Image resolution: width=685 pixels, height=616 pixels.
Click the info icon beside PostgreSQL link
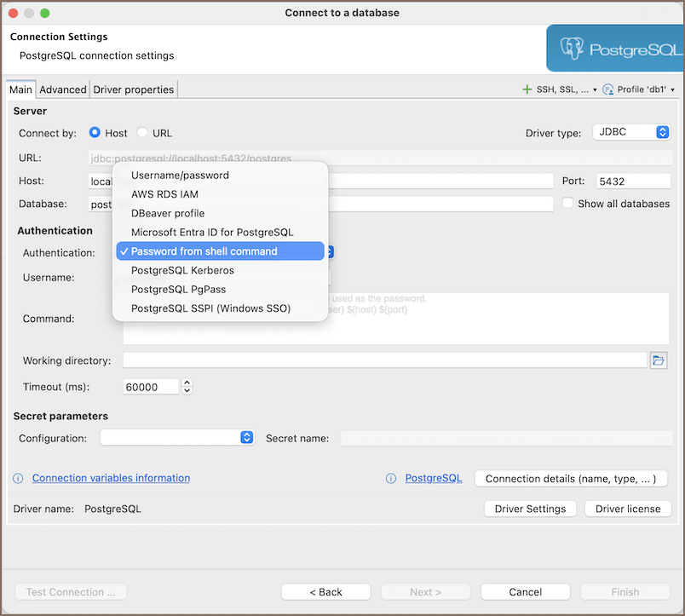tap(391, 478)
